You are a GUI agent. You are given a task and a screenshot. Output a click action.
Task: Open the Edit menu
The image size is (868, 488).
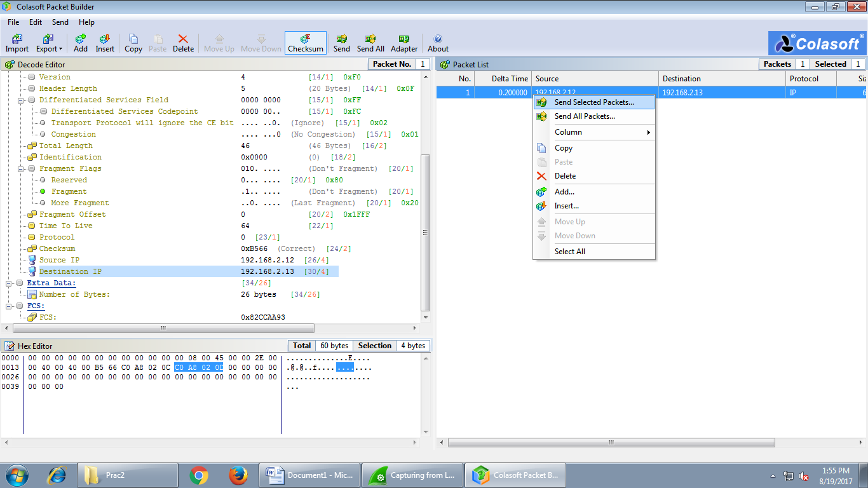click(x=36, y=22)
